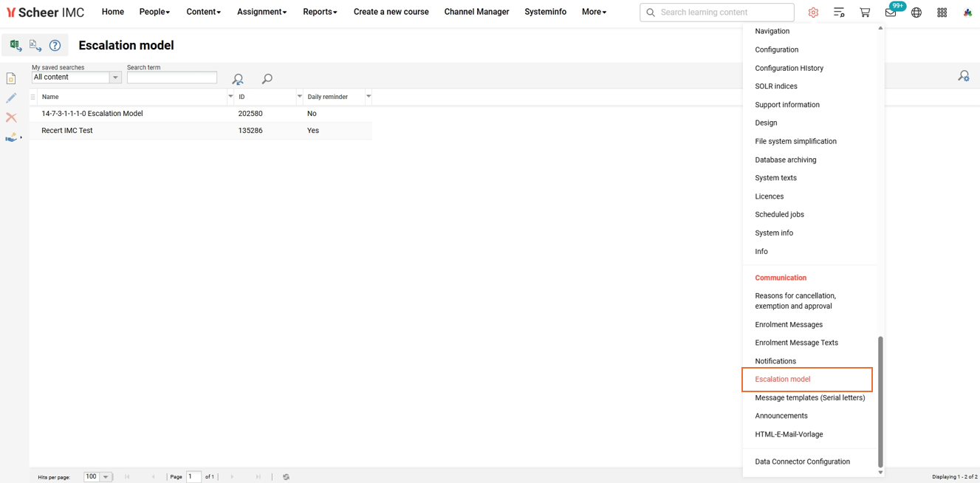Open the apps grid icon
The image size is (980, 483).
[942, 12]
